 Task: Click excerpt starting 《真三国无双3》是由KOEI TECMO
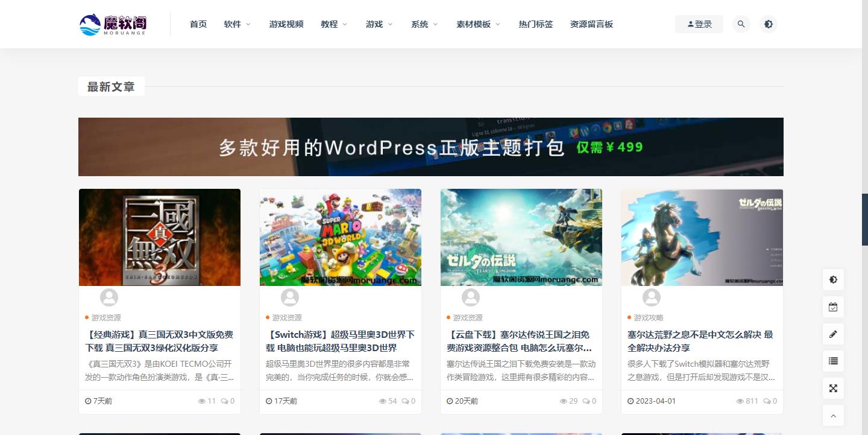click(160, 370)
